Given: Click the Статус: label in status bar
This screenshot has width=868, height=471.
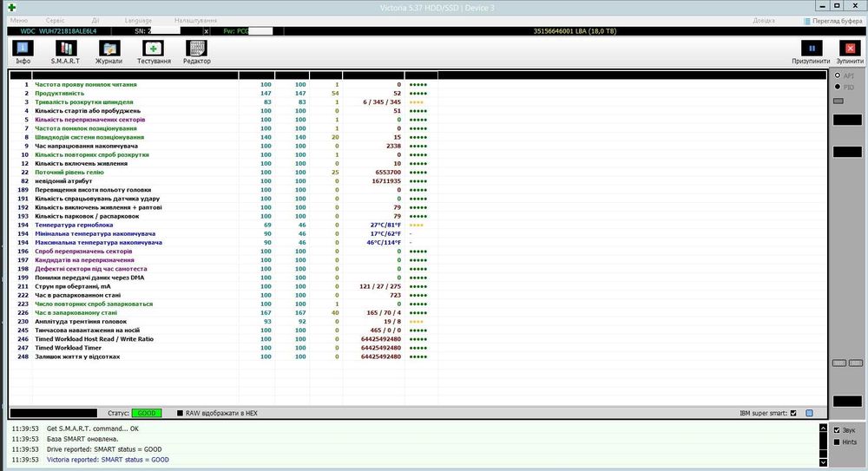Looking at the screenshot, I should pos(118,413).
